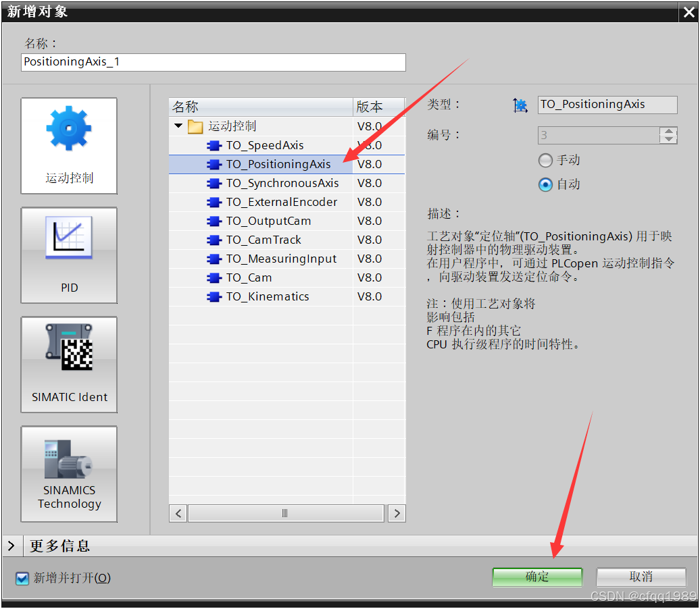Click the TO_Kinematics block icon

pyautogui.click(x=214, y=296)
